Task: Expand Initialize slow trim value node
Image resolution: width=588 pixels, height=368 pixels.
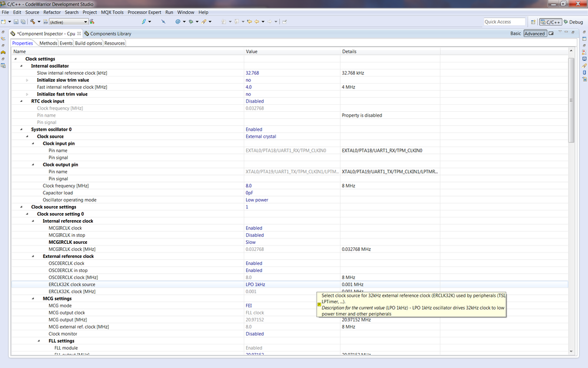Action: click(27, 80)
